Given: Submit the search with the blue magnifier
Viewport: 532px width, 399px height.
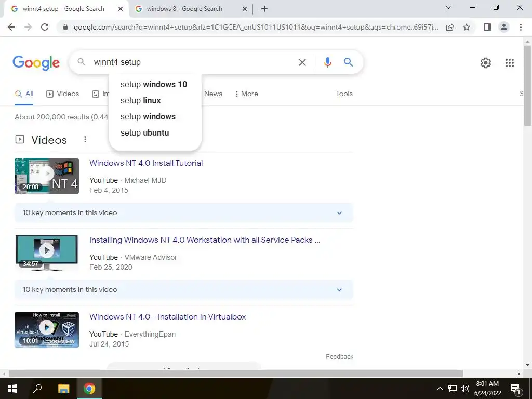Looking at the screenshot, I should pos(348,62).
